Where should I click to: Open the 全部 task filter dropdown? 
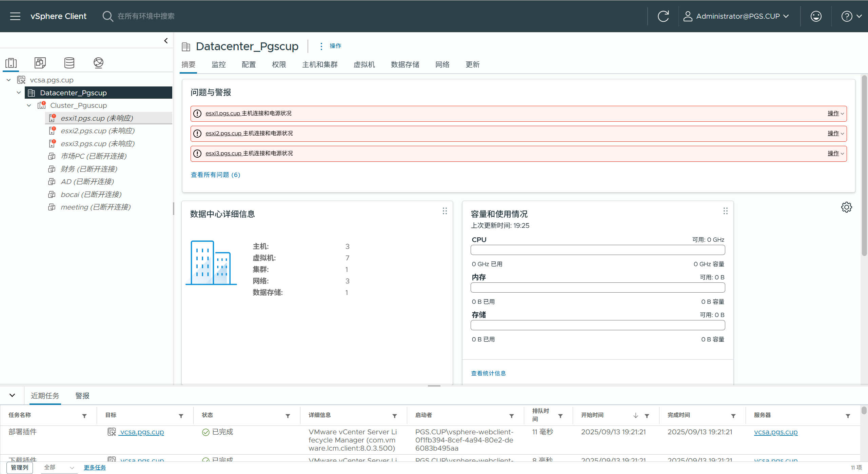click(x=59, y=468)
